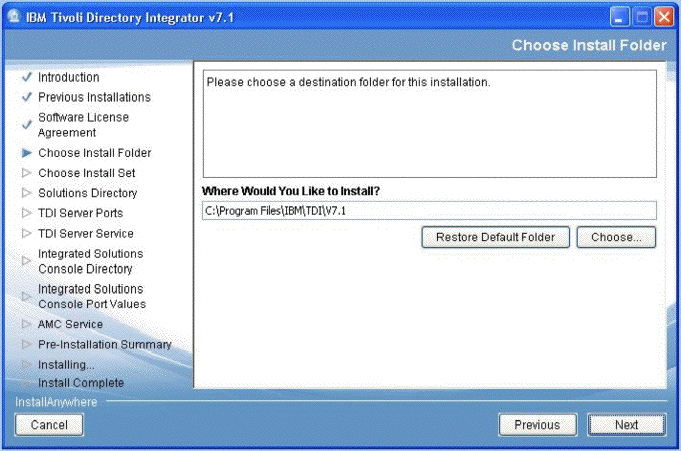Click the arrow beside Integrated Solutions Console Directory
The width and height of the screenshot is (681, 451).
[26, 261]
